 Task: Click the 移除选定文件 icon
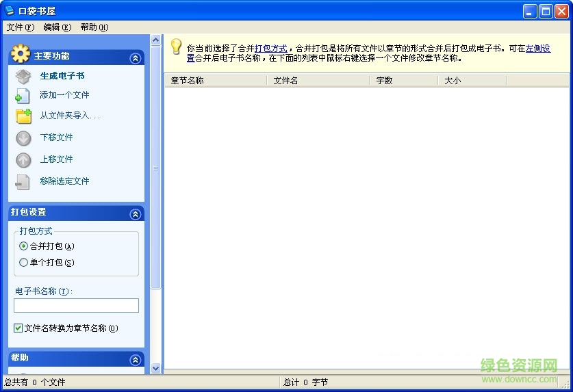(x=23, y=182)
